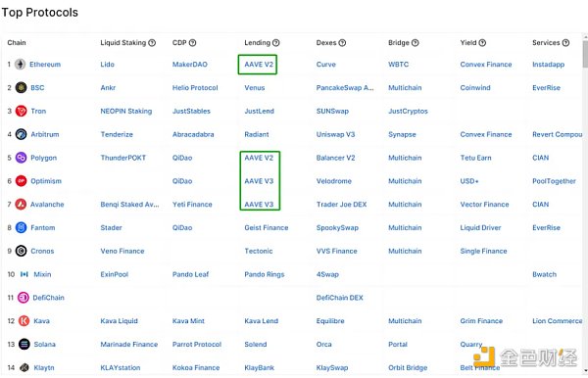Open the MakerDAO CDP link

(190, 65)
